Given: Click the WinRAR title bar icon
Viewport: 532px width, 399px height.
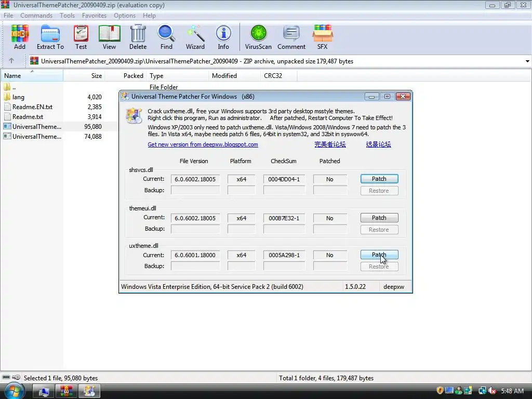Looking at the screenshot, I should pyautogui.click(x=5, y=5).
